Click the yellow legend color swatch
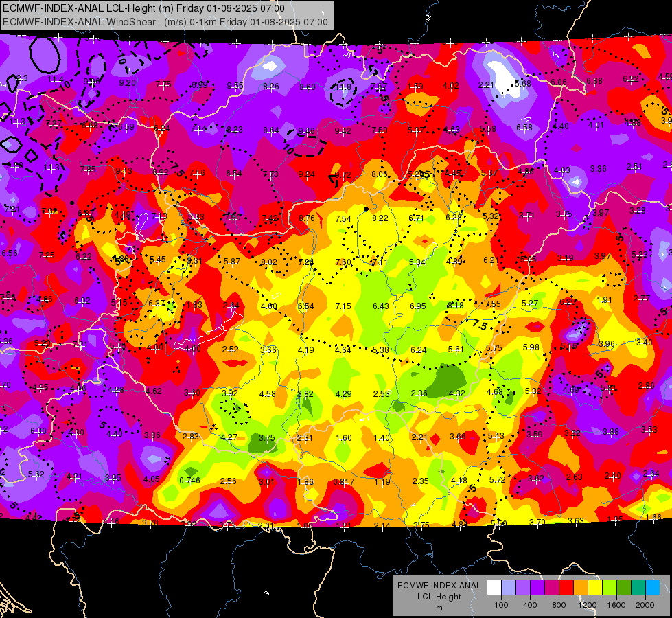 [x=595, y=588]
